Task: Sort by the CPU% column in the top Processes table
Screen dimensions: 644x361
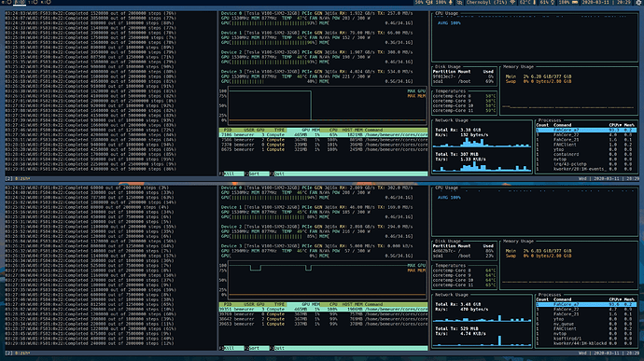Action: click(615, 125)
